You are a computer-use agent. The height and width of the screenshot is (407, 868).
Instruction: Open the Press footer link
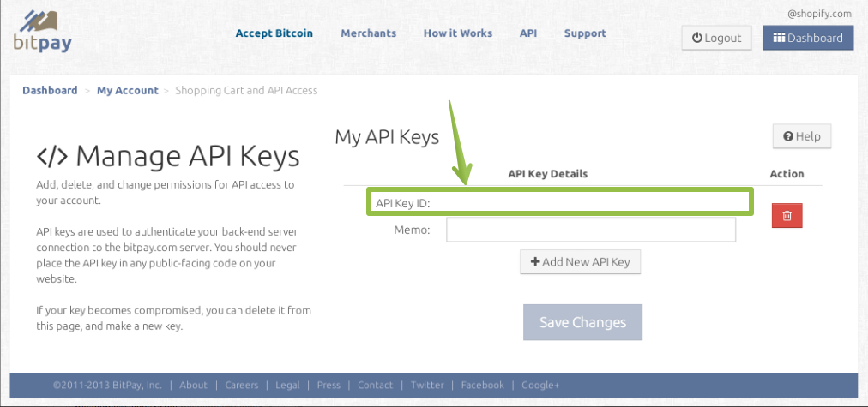tap(329, 385)
